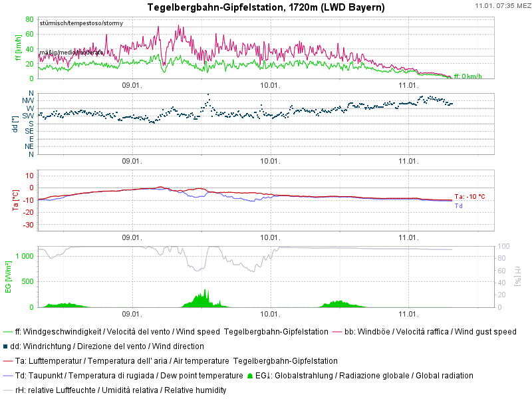Click the 11.01. 07:35 MEZ timestamp
Viewport: 532px width, 399px height.
tap(503, 6)
